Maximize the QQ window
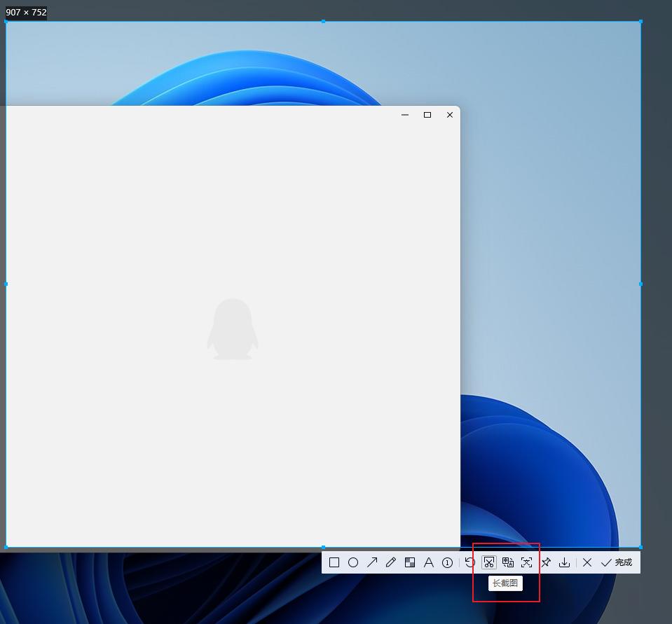 [427, 115]
